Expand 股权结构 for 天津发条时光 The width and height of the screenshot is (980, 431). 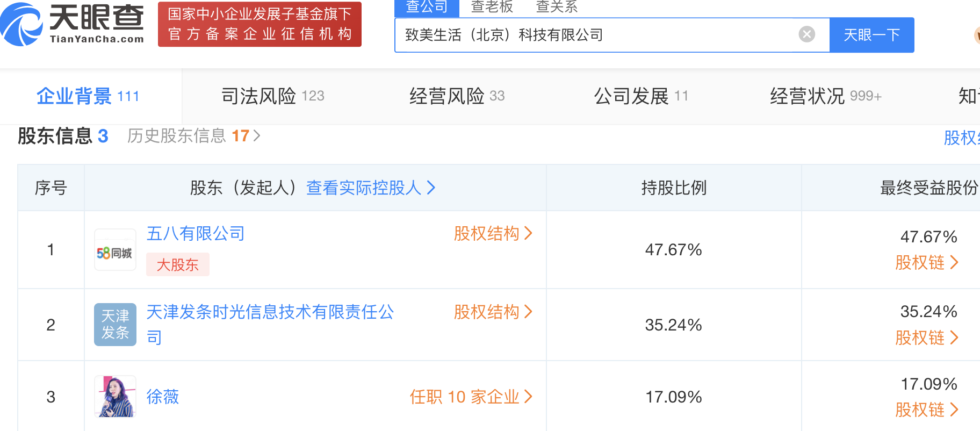[x=493, y=312]
